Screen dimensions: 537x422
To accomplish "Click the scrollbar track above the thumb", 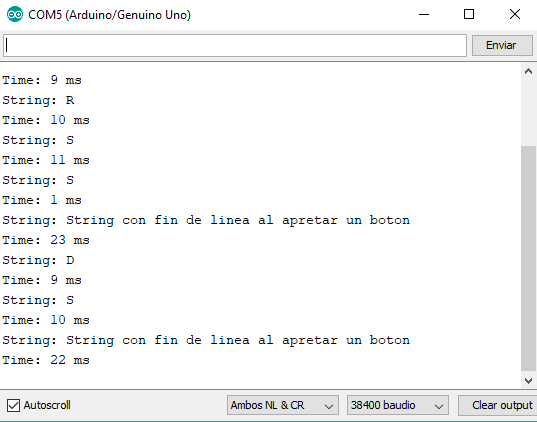I will coord(528,112).
